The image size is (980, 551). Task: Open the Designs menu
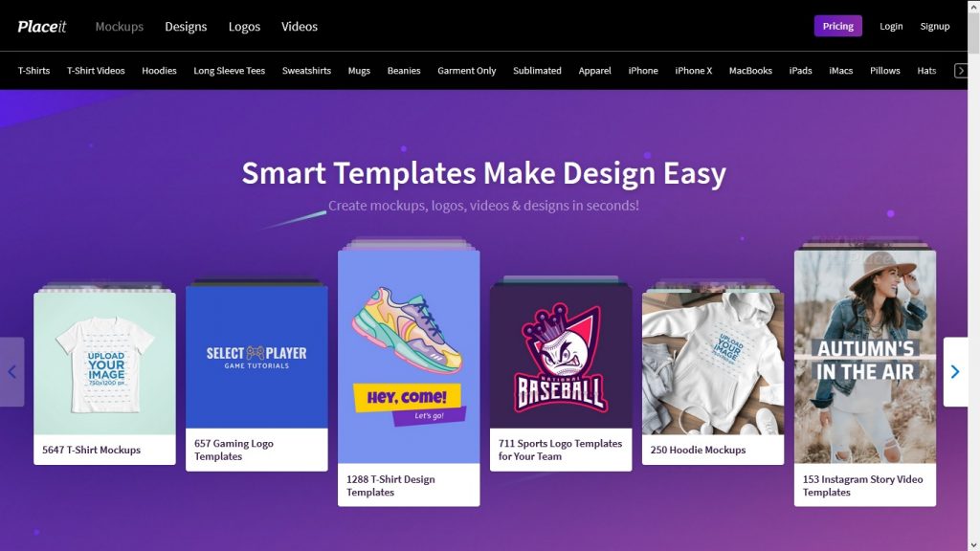click(x=185, y=27)
